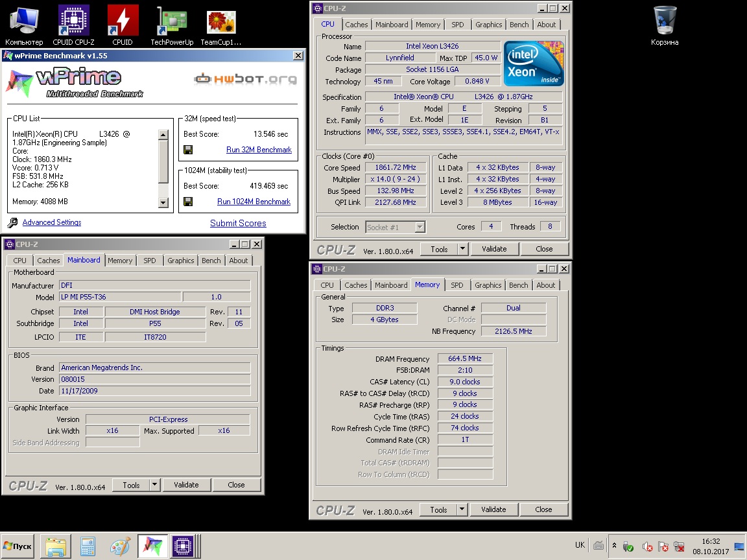Expand the Socket #1 selection dropdown
Image resolution: width=747 pixels, height=560 pixels.
420,227
